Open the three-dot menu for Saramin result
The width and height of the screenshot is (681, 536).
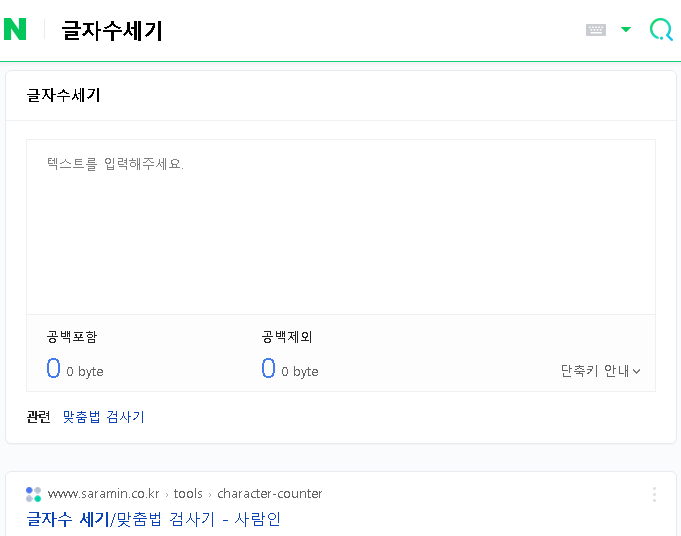click(654, 495)
